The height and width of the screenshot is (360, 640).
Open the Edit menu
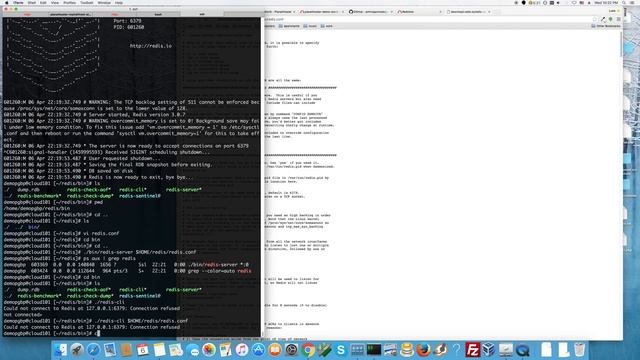(x=43, y=2)
